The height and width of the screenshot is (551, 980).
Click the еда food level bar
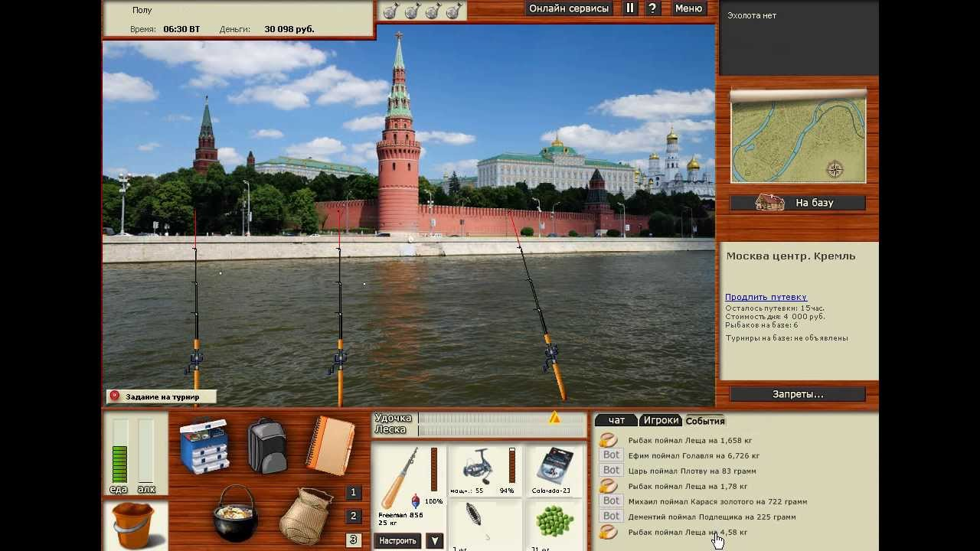[119, 452]
